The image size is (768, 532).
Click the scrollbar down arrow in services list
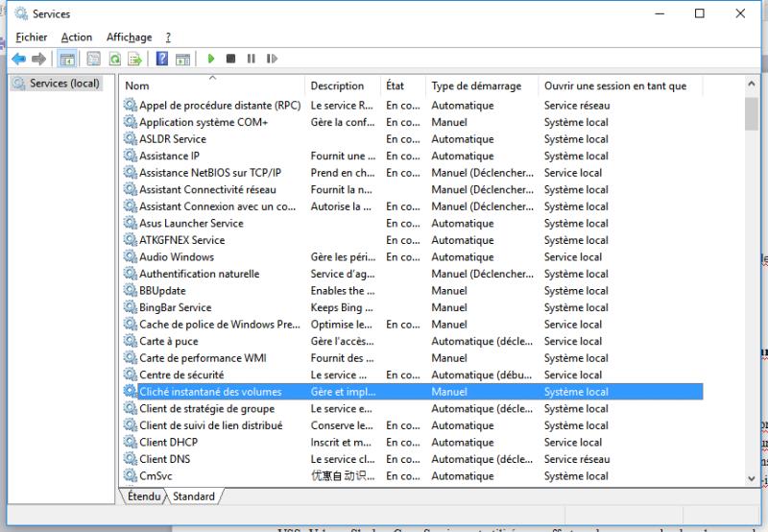[x=752, y=477]
